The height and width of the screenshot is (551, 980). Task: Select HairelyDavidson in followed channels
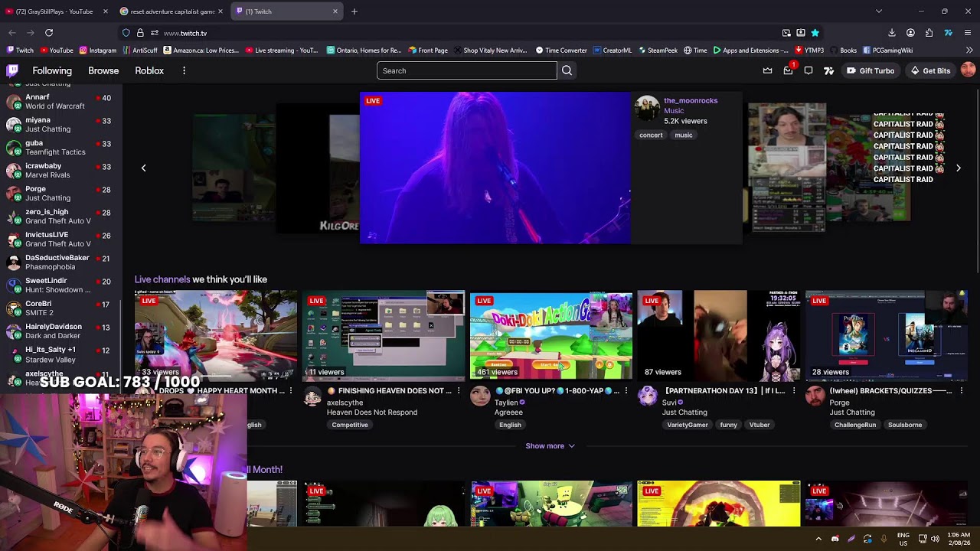[x=60, y=331]
